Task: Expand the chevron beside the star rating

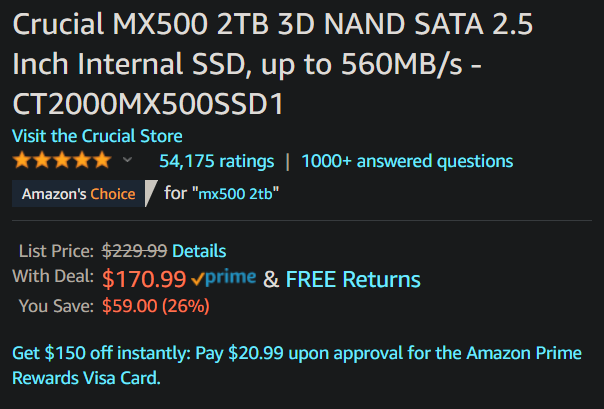Action: 127,159
